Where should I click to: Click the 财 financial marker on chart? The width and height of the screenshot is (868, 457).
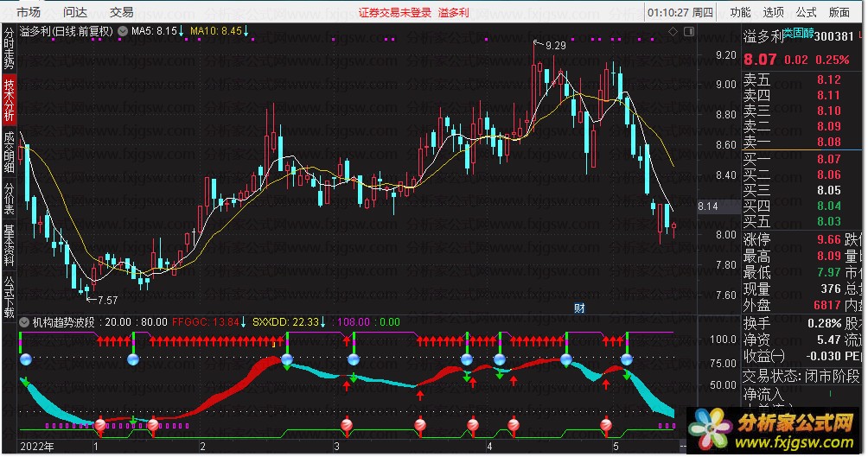click(x=579, y=308)
